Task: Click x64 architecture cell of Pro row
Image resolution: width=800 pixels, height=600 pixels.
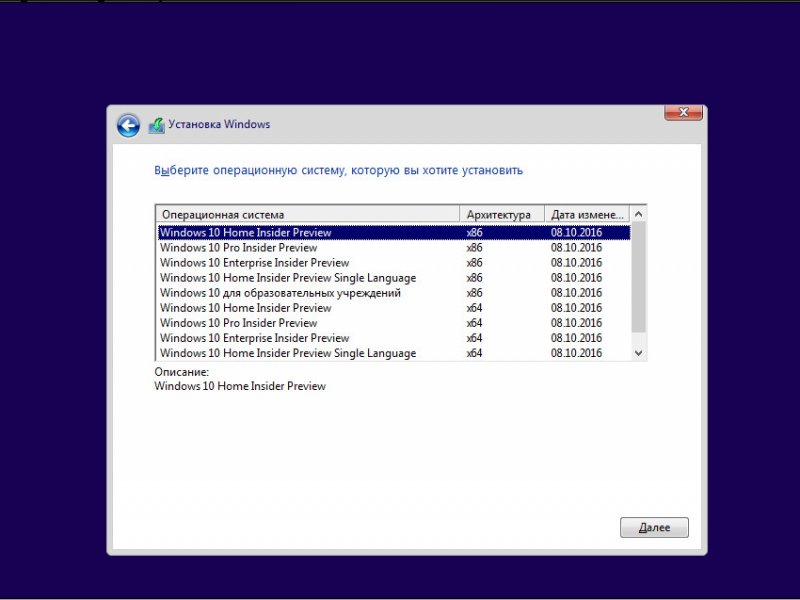Action: [474, 323]
